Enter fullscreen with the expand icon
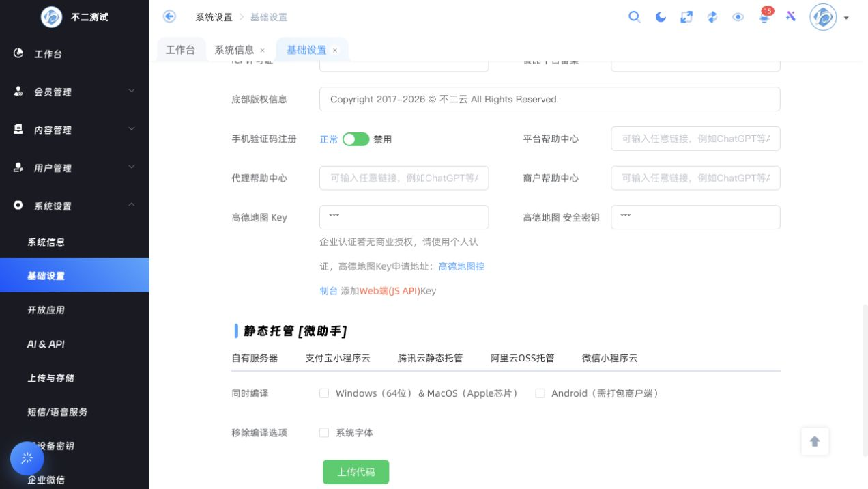Screen dimensions: 868x489 [x=686, y=17]
